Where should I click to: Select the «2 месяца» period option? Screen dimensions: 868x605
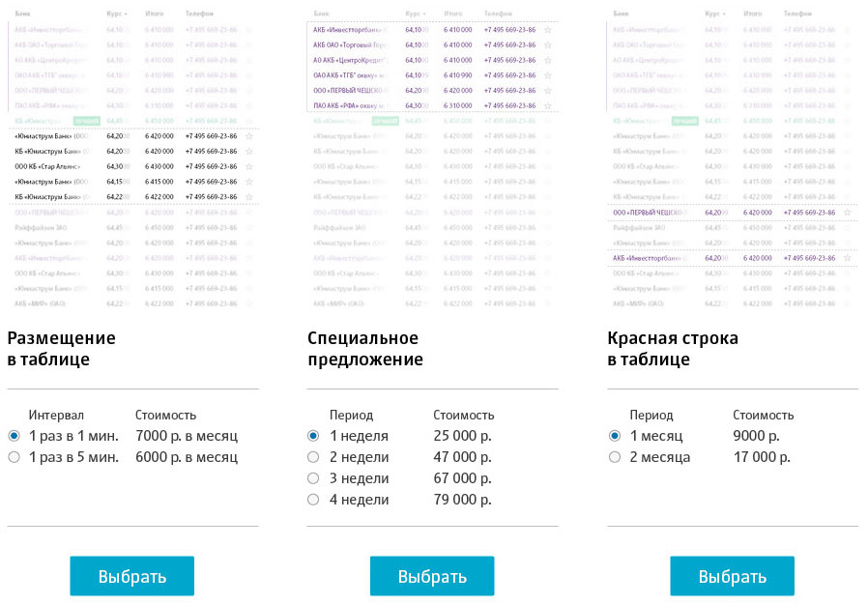(x=614, y=457)
